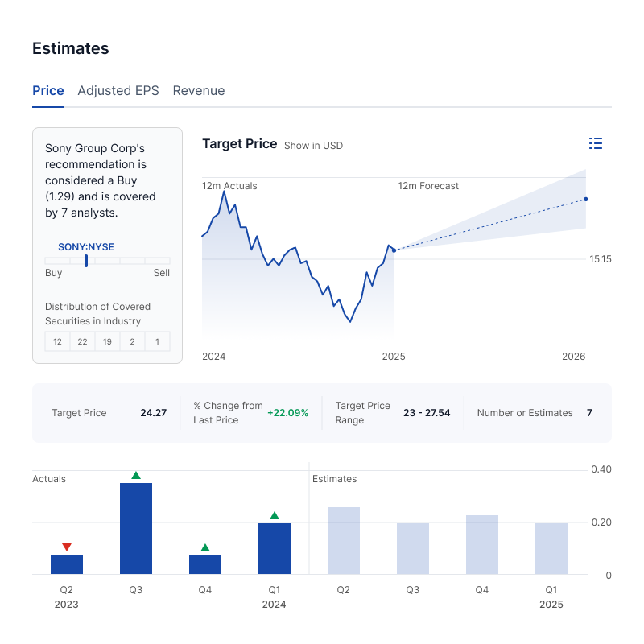This screenshot has width=644, height=644.
Task: Click the Show in USD link
Action: click(x=313, y=146)
